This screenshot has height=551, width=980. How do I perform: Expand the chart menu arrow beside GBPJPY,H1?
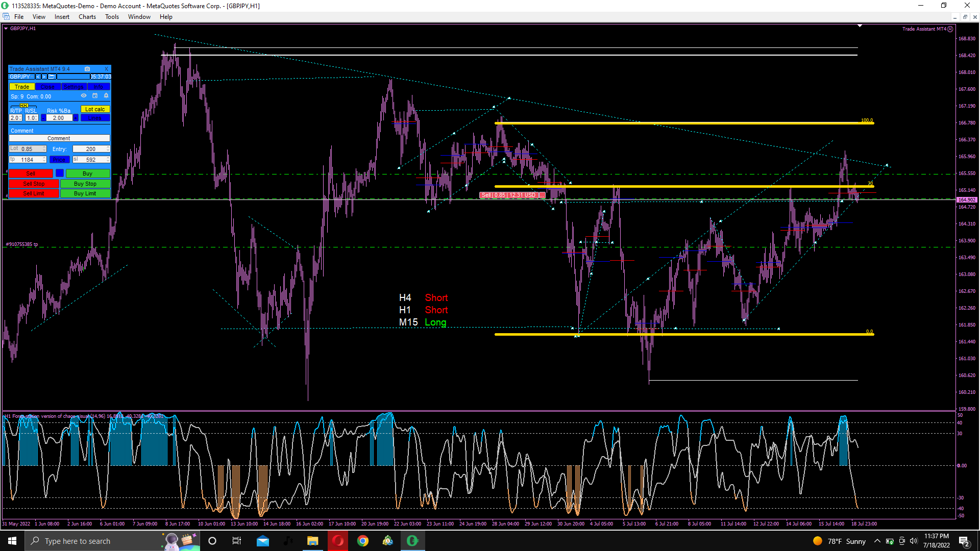tap(6, 29)
